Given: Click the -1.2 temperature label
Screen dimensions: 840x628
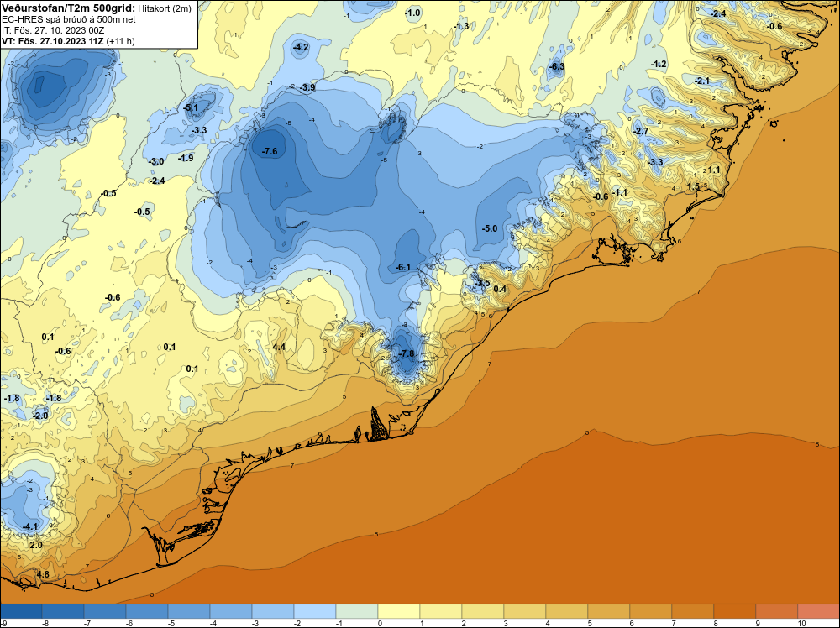Looking at the screenshot, I should [x=659, y=65].
